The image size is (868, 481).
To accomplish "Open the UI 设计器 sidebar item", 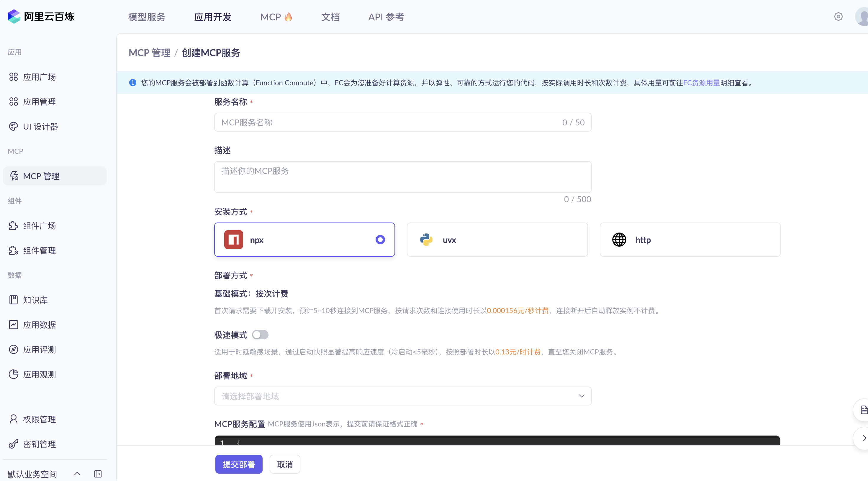I will tap(40, 126).
